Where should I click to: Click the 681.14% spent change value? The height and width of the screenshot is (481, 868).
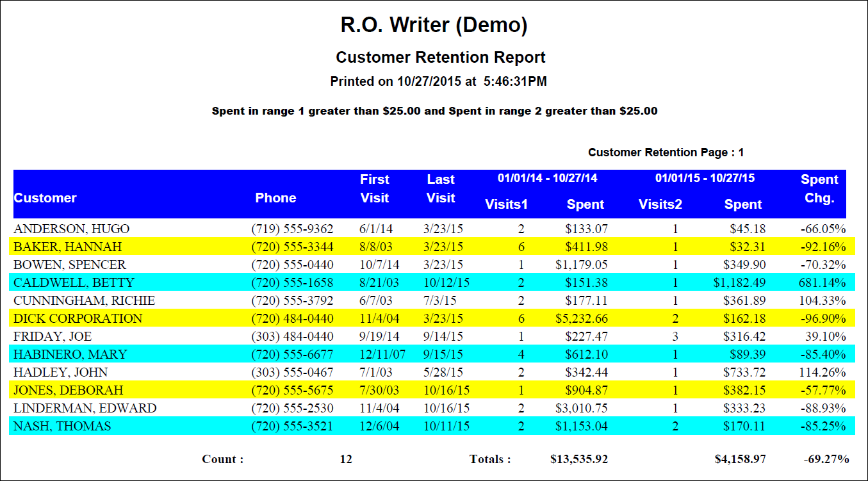[x=823, y=282]
